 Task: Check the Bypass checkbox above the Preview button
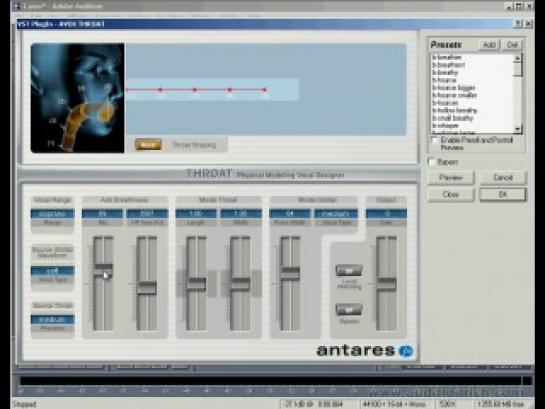coord(432,162)
